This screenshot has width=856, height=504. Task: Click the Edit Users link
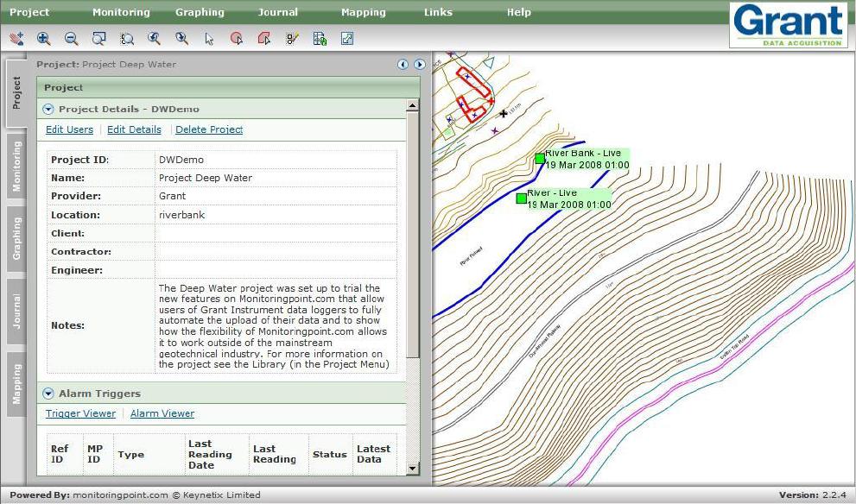click(x=69, y=129)
